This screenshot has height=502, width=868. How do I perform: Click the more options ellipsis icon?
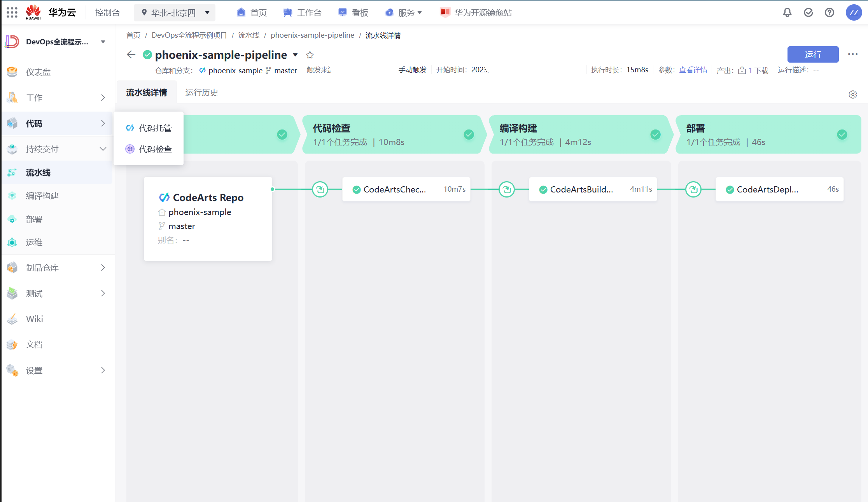click(x=852, y=54)
